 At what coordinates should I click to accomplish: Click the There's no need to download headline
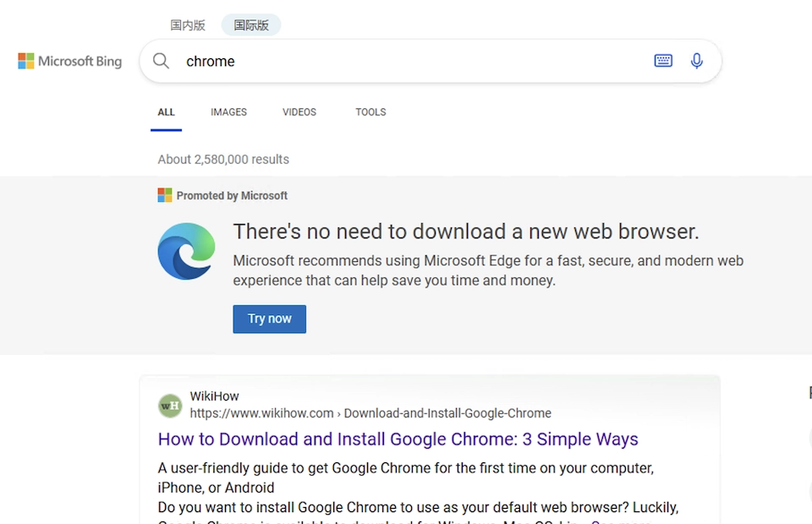(466, 232)
